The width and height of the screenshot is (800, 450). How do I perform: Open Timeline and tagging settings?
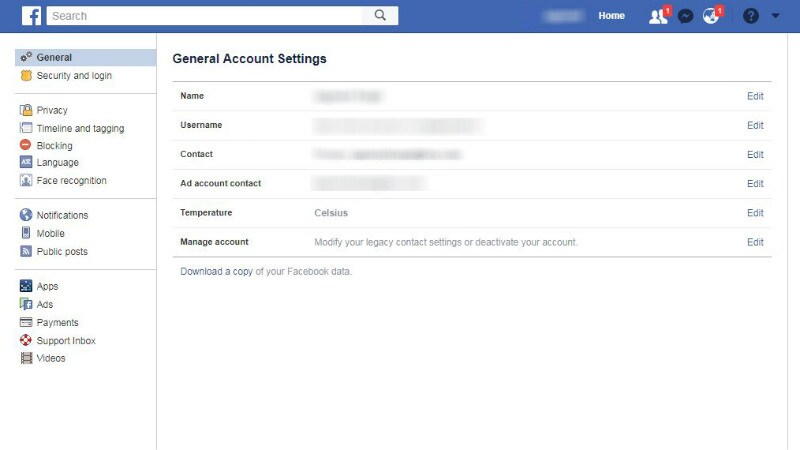80,128
